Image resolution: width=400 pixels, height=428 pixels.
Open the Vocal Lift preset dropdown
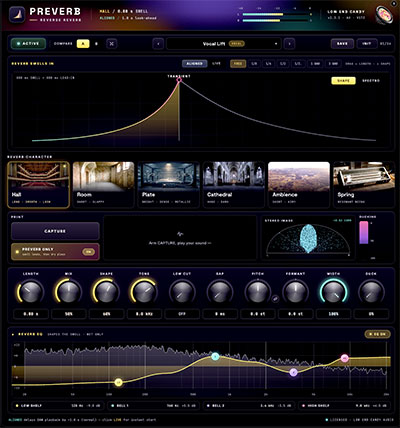pyautogui.click(x=224, y=44)
